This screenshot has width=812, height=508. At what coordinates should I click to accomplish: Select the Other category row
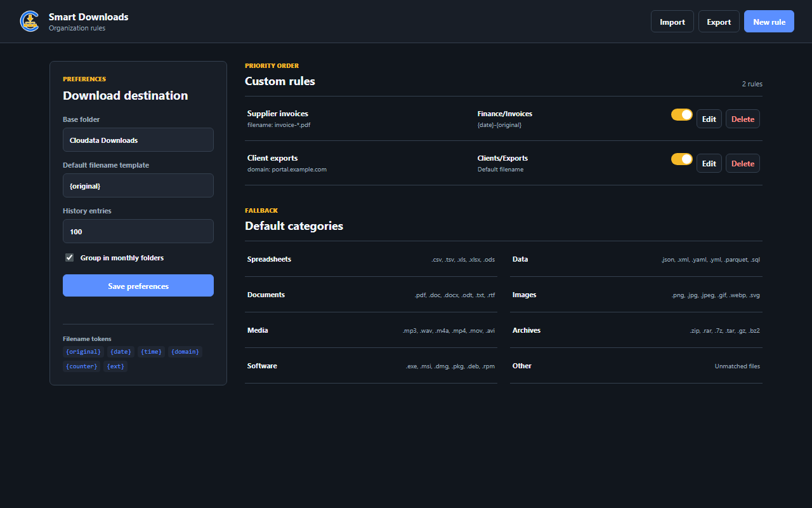pos(636,366)
